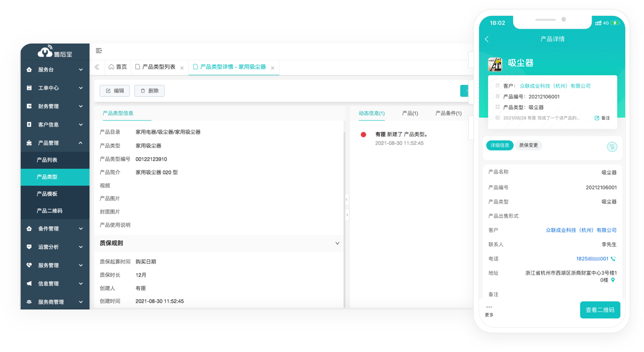Click the double-arrow tab scroll left icon
Screen dimensions: 644x352
[97, 67]
